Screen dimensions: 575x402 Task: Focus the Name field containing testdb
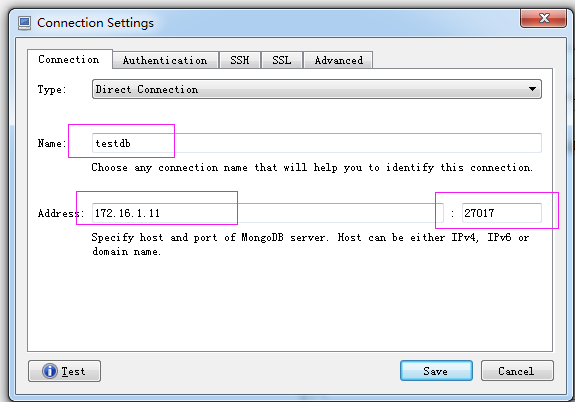pyautogui.click(x=317, y=143)
